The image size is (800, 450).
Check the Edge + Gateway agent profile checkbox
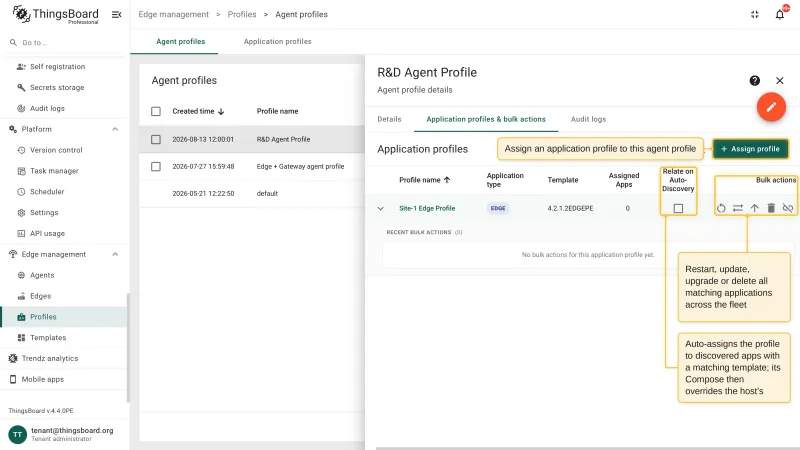click(156, 166)
